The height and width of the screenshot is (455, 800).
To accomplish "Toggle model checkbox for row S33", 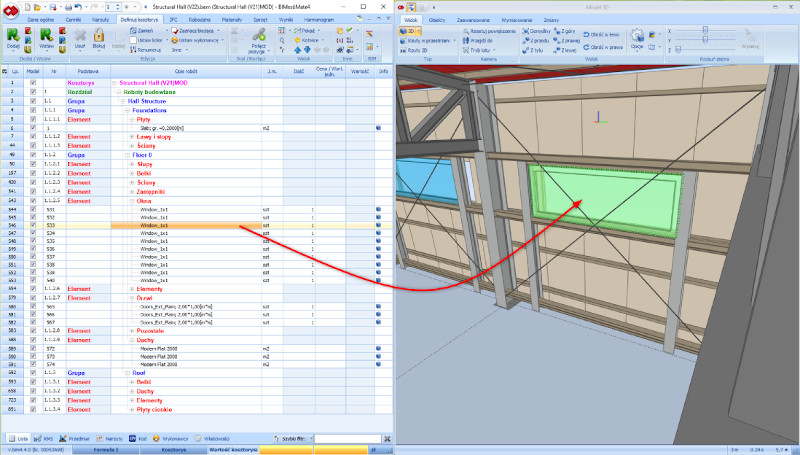I will tap(34, 226).
